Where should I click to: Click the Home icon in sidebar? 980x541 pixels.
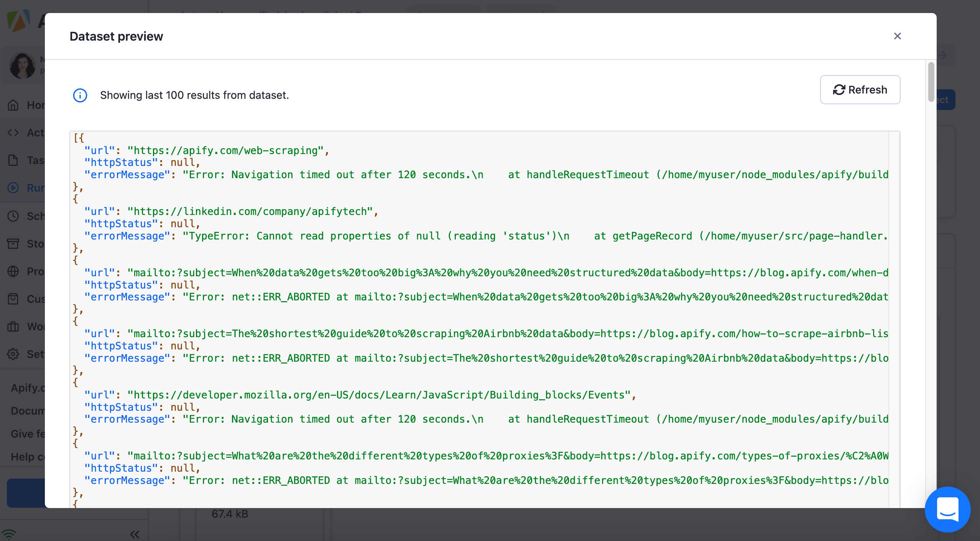click(13, 105)
